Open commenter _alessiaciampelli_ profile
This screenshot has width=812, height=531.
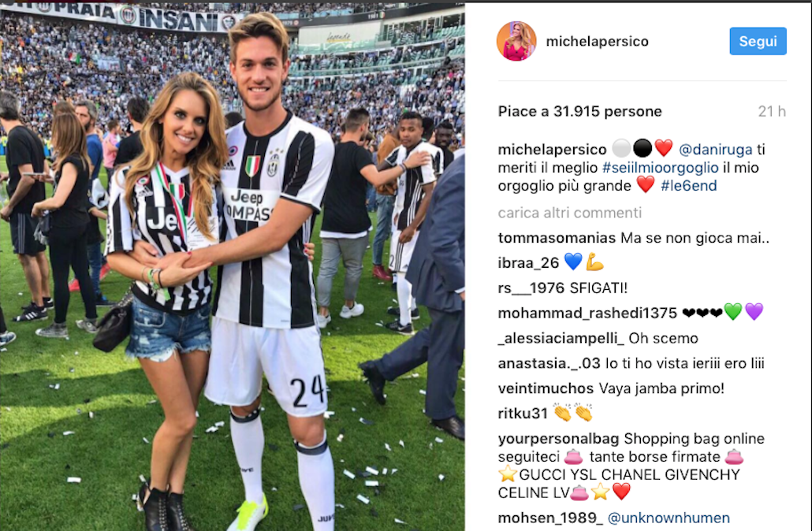point(561,339)
